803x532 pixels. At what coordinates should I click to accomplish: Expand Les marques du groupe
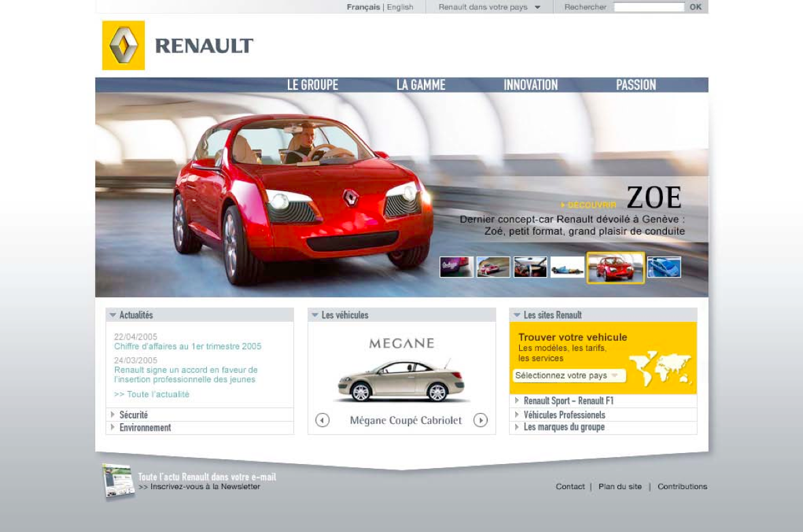coord(604,427)
